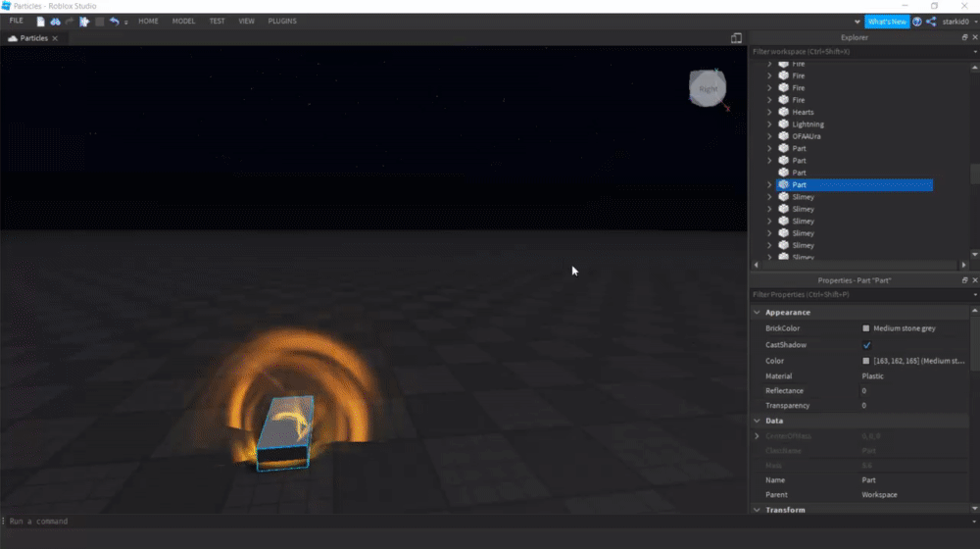Click the New file icon
Image resolution: width=980 pixels, height=549 pixels.
[x=40, y=22]
